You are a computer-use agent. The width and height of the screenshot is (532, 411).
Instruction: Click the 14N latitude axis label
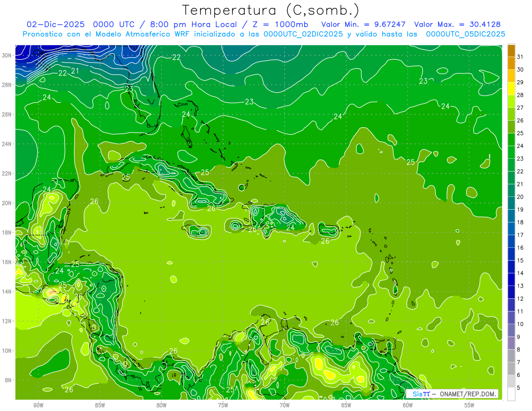pos(7,292)
